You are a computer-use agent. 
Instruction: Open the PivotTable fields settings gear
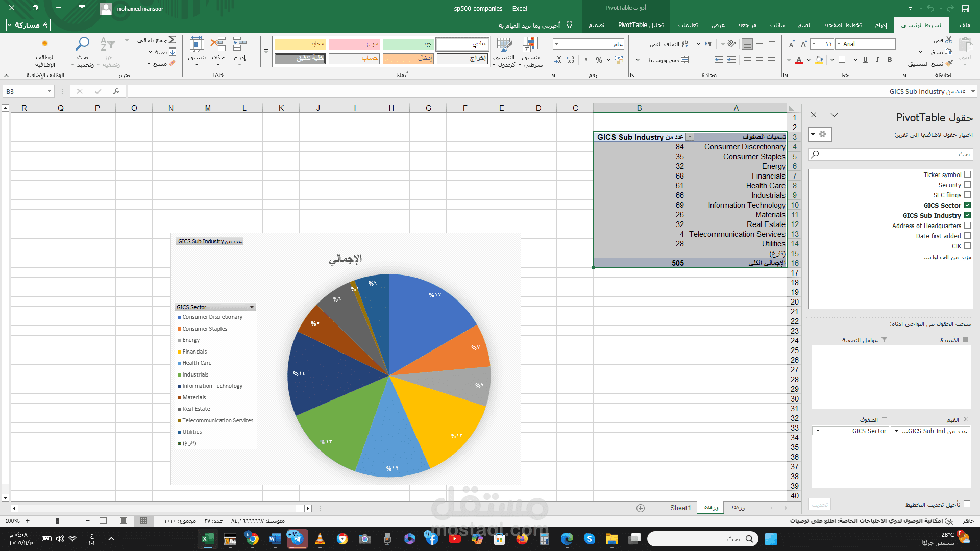822,134
